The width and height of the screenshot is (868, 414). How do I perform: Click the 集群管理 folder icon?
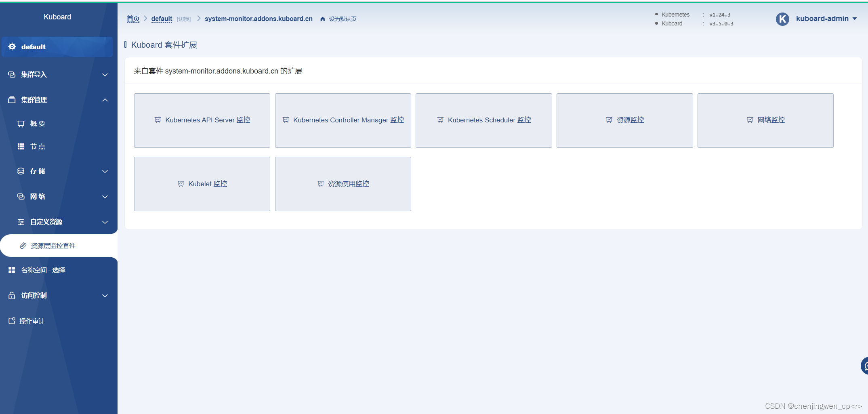pyautogui.click(x=12, y=100)
